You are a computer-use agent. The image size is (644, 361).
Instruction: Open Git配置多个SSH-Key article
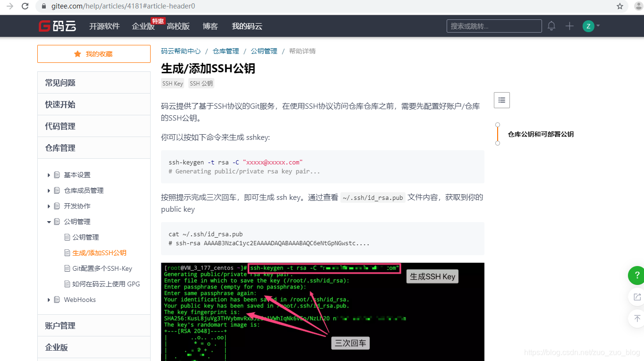pos(102,268)
